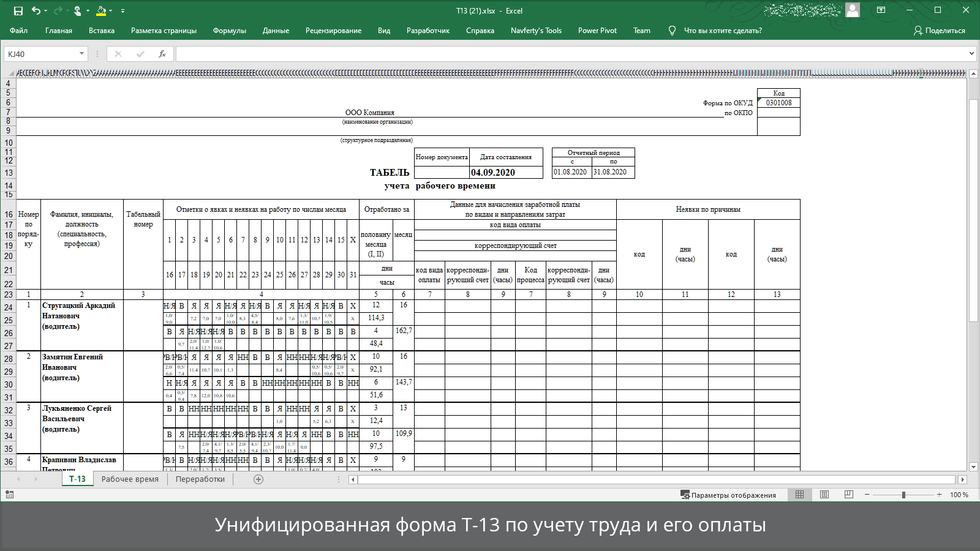The width and height of the screenshot is (980, 551).
Task: Open the Power Pivot tab
Action: [x=597, y=31]
